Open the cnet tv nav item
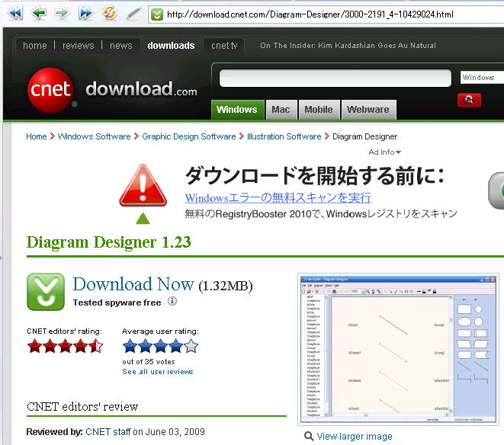 pos(224,45)
